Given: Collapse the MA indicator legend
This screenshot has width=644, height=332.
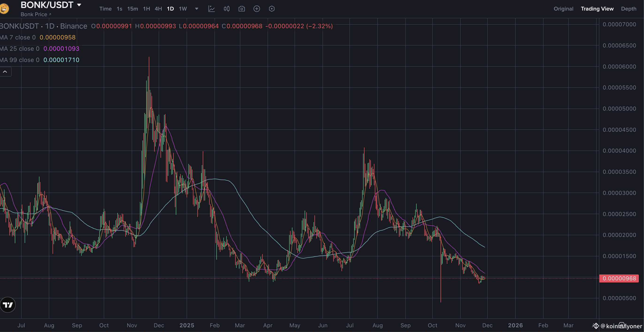Looking at the screenshot, I should (5, 72).
